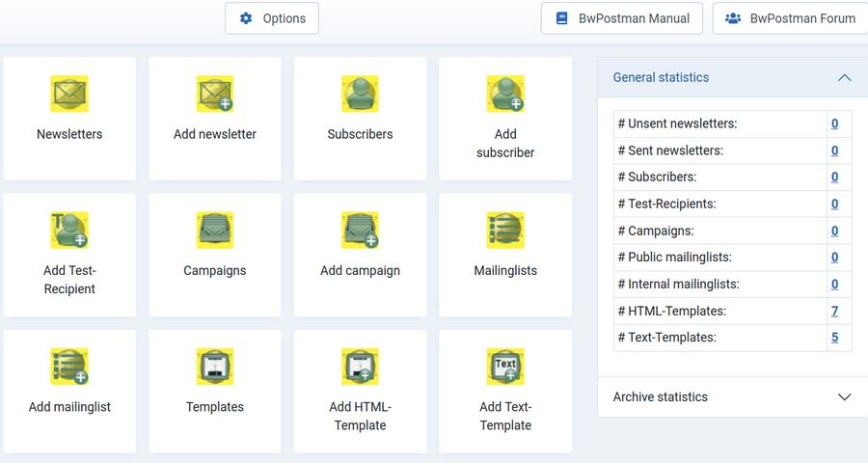Open the Mailinglists icon

tap(505, 231)
